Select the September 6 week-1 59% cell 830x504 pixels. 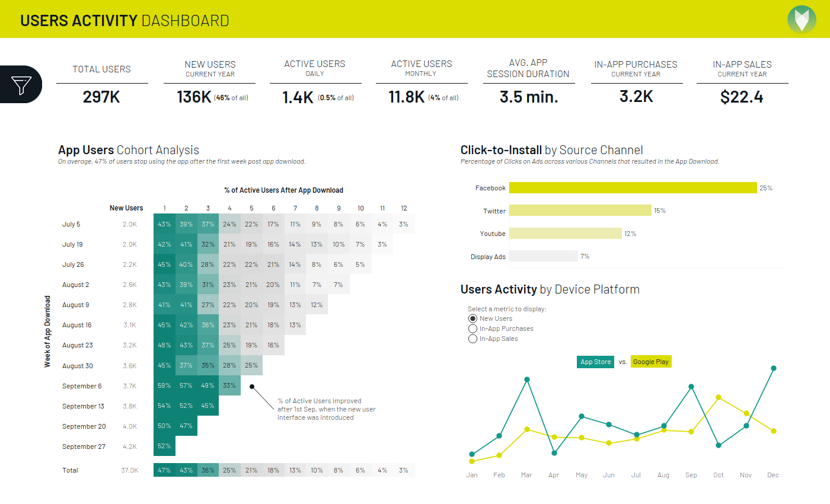pyautogui.click(x=164, y=385)
